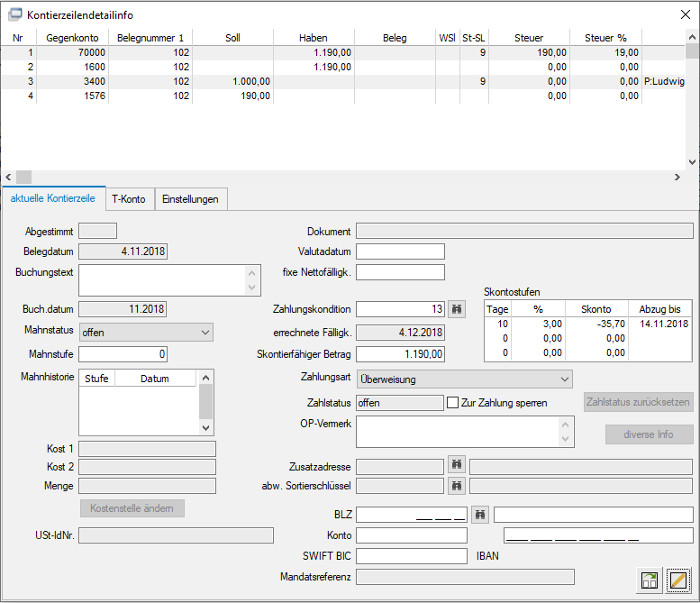The image size is (700, 603).
Task: Click the Belegdatum field 4.11.2018
Action: (123, 251)
